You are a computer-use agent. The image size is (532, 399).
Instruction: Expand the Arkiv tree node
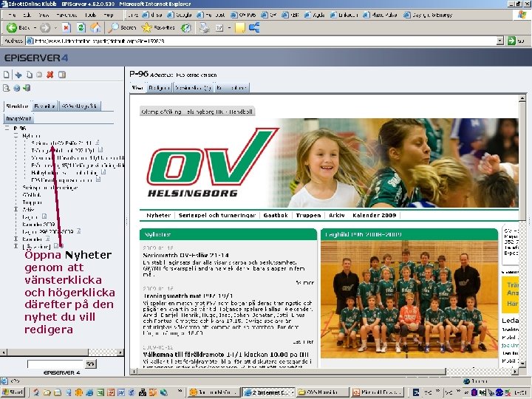pos(16,209)
